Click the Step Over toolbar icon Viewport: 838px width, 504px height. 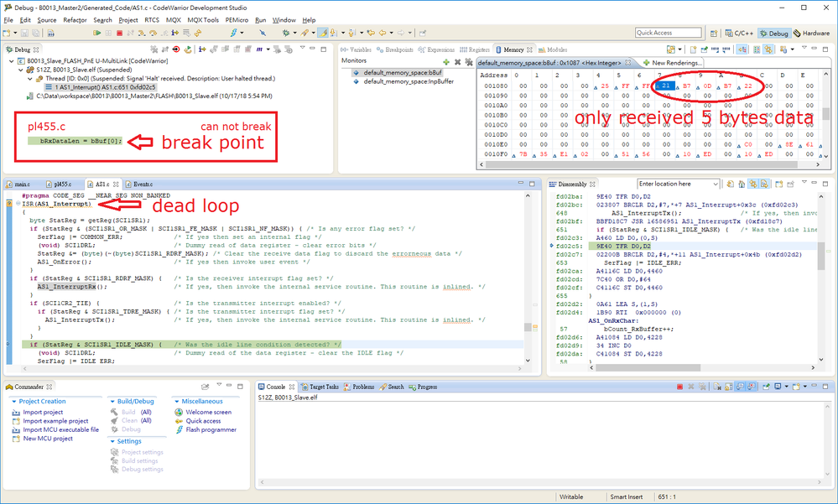(x=153, y=34)
